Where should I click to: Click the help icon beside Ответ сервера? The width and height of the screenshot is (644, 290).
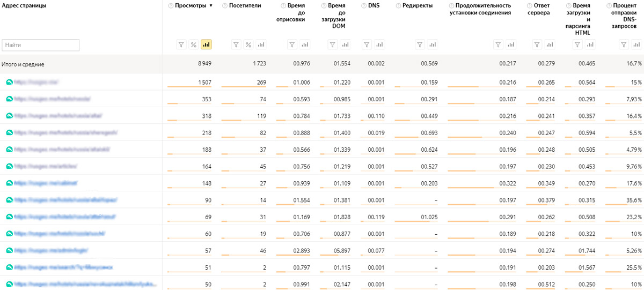point(529,5)
